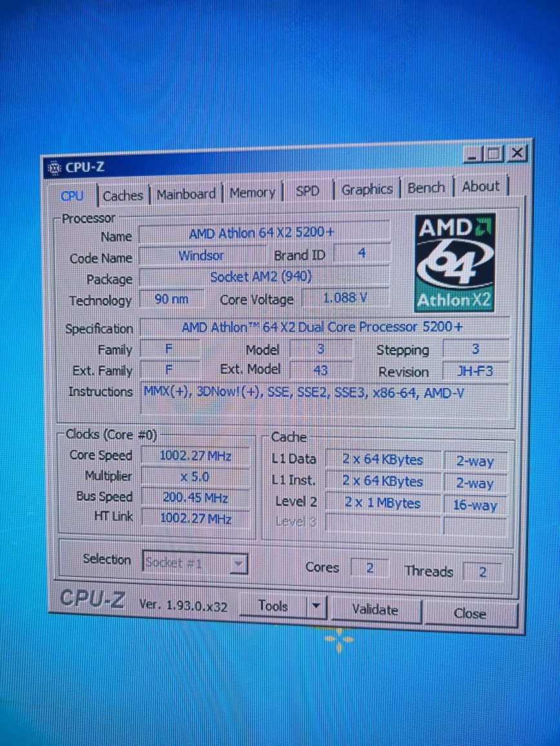Switch to the Bench tab
The width and height of the screenshot is (560, 746).
(x=426, y=188)
